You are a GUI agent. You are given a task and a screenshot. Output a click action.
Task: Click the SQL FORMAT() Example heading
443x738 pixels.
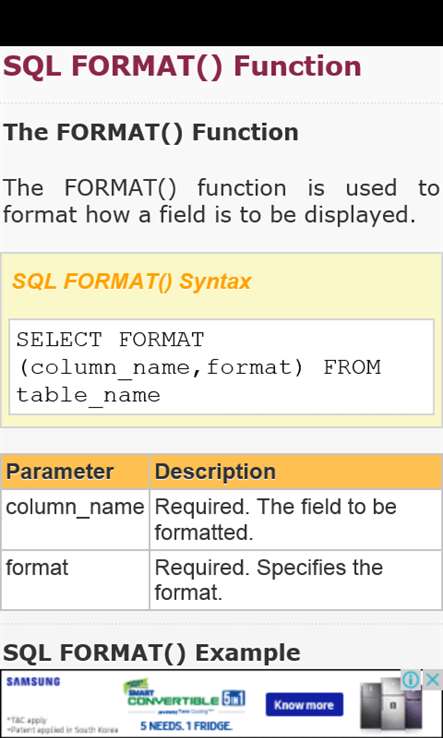(x=152, y=652)
